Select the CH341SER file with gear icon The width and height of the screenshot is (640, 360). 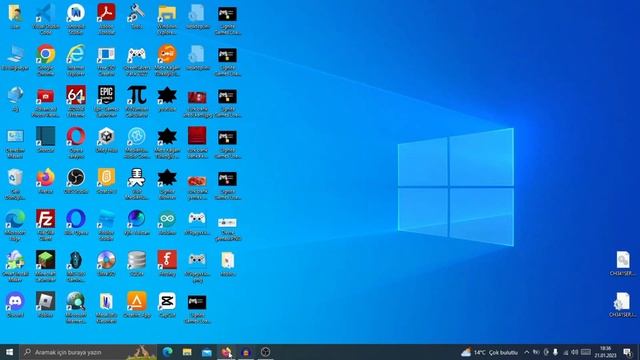pyautogui.click(x=622, y=304)
